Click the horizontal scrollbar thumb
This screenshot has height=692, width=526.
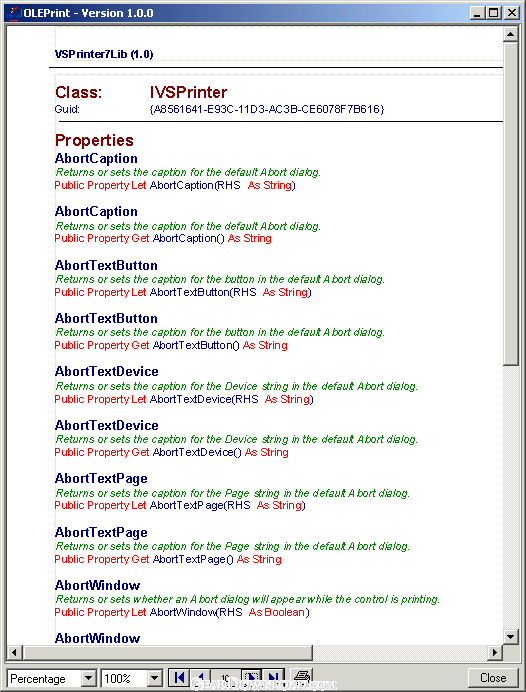(x=167, y=652)
